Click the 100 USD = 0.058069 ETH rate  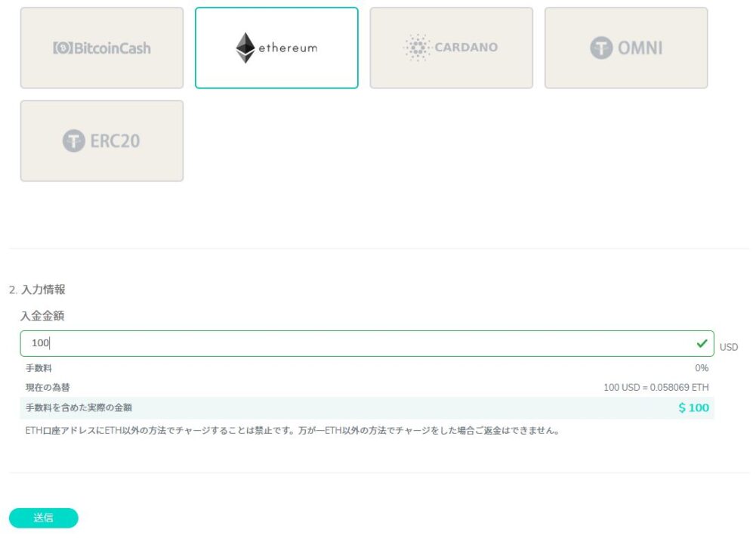point(656,387)
